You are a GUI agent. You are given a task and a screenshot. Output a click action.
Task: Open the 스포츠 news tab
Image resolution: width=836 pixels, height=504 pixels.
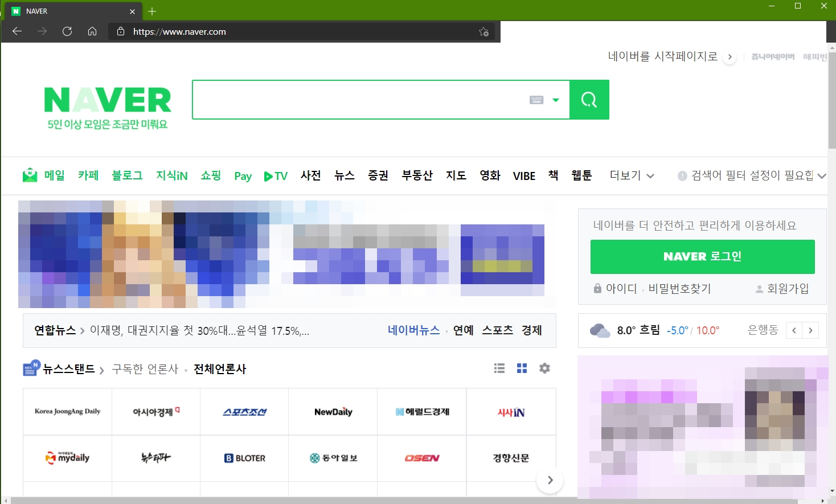point(498,330)
